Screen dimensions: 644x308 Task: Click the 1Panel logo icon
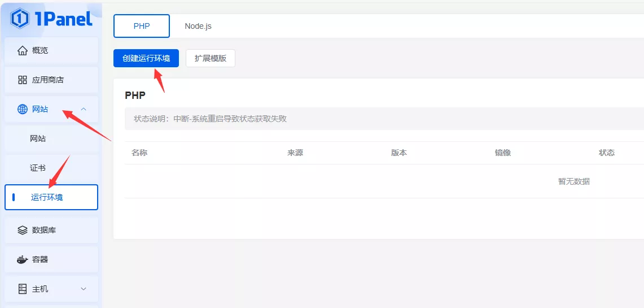(x=20, y=19)
